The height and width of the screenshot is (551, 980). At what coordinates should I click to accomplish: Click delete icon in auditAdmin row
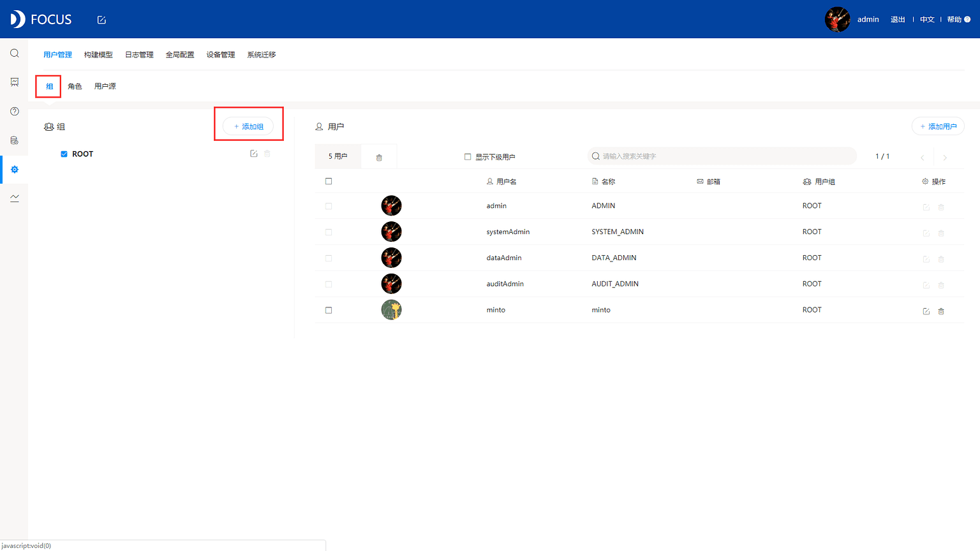pyautogui.click(x=941, y=285)
